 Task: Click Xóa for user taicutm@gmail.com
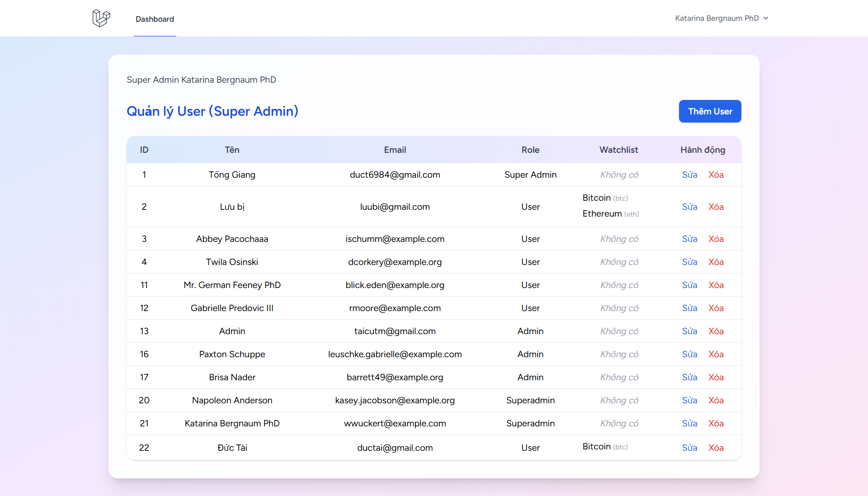[716, 331]
